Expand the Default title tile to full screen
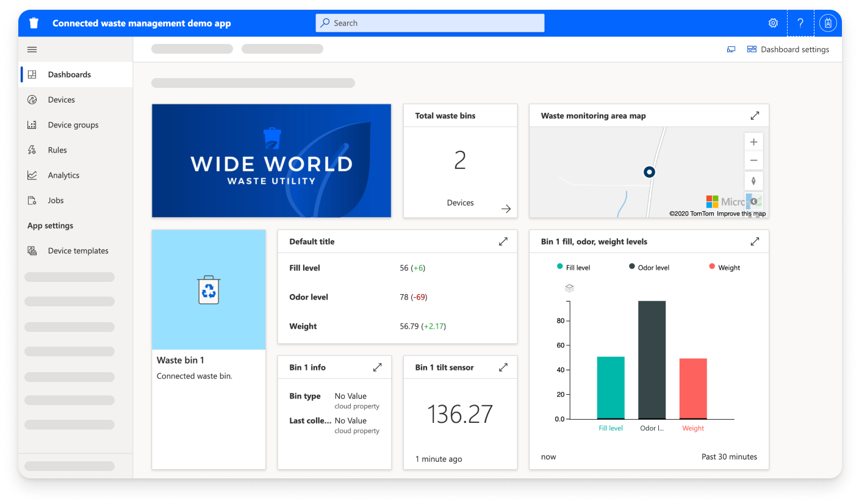The width and height of the screenshot is (859, 504). click(503, 241)
